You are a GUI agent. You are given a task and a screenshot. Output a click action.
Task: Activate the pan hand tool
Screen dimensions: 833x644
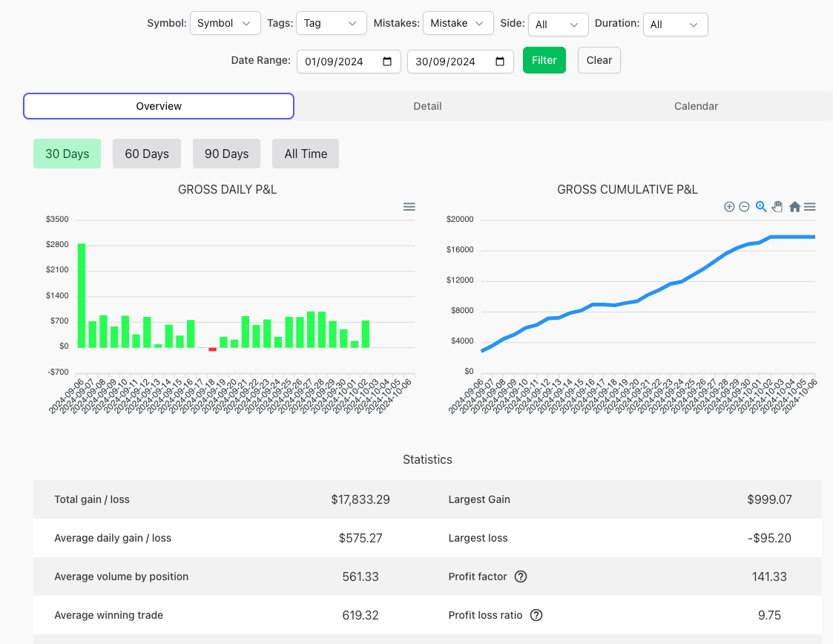point(777,206)
